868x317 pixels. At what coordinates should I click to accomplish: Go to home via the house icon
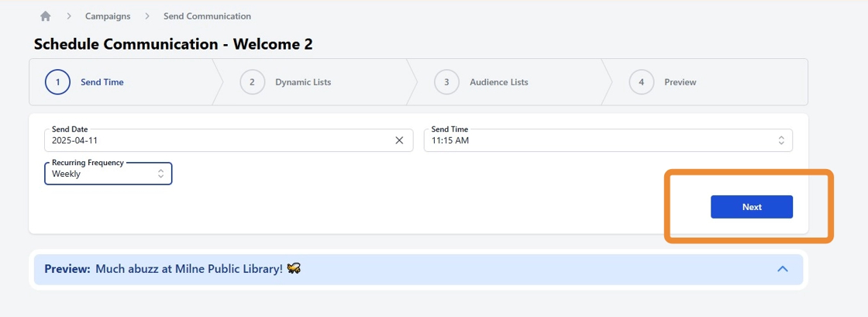point(46,16)
